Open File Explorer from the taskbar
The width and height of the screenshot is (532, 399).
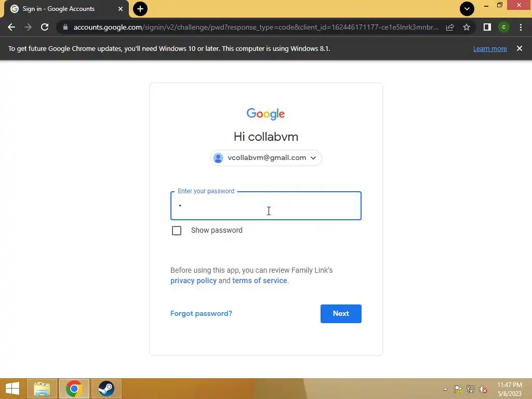click(x=42, y=389)
